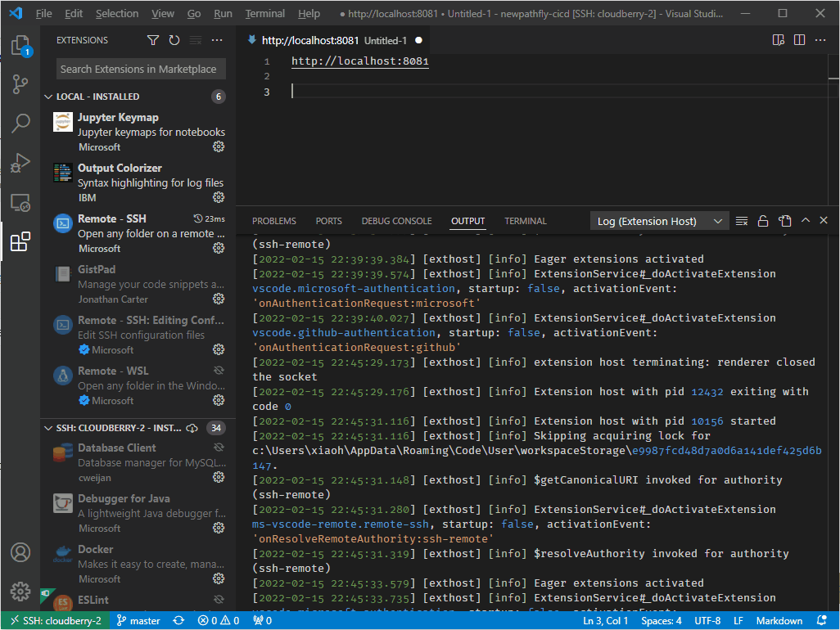840x630 pixels.
Task: Open the Output Colorizer manage gear
Action: 219,197
